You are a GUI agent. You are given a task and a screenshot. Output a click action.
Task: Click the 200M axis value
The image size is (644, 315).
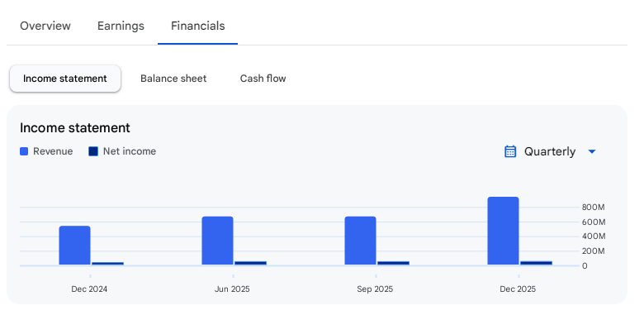594,251
